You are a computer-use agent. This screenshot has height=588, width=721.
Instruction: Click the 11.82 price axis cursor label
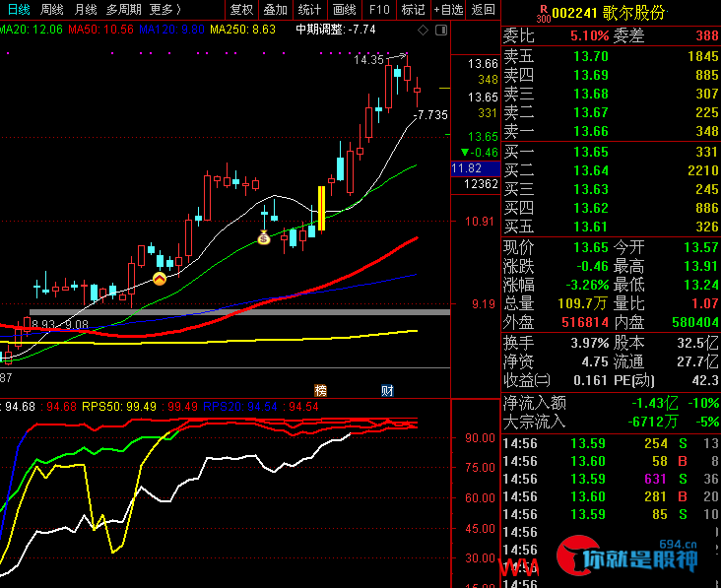[x=476, y=168]
